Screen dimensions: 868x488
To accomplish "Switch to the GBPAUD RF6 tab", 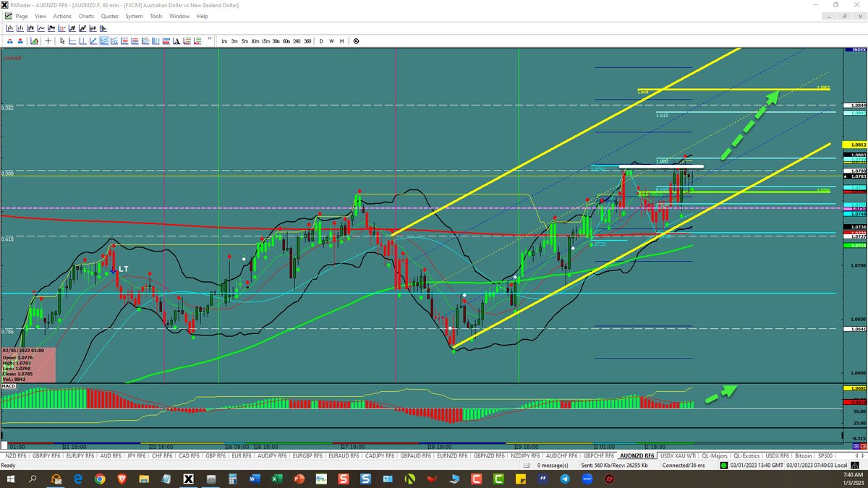I will 414,456.
